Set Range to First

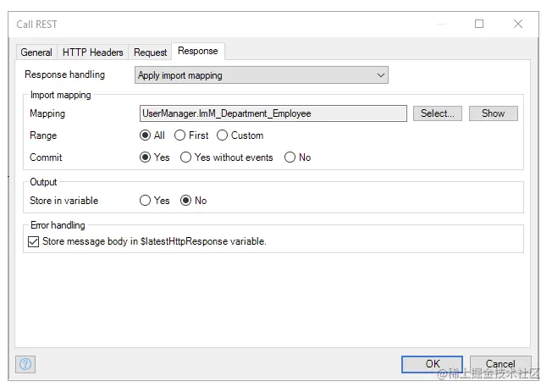coord(180,135)
